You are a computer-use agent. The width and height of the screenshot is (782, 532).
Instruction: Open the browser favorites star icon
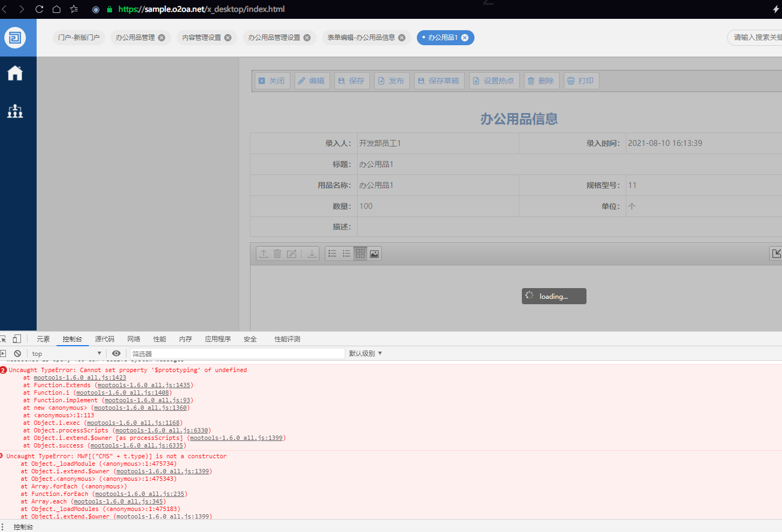74,9
